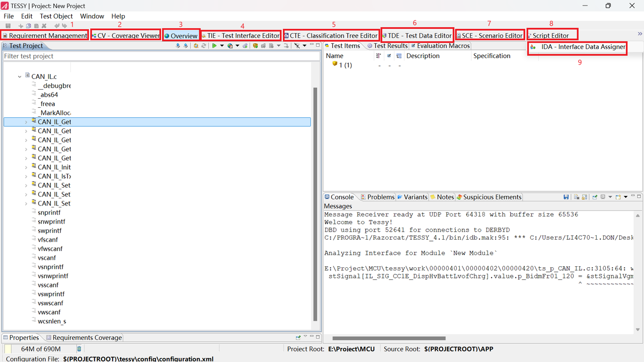
Task: Switch to the Evaluation Macros tab
Action: tap(440, 46)
